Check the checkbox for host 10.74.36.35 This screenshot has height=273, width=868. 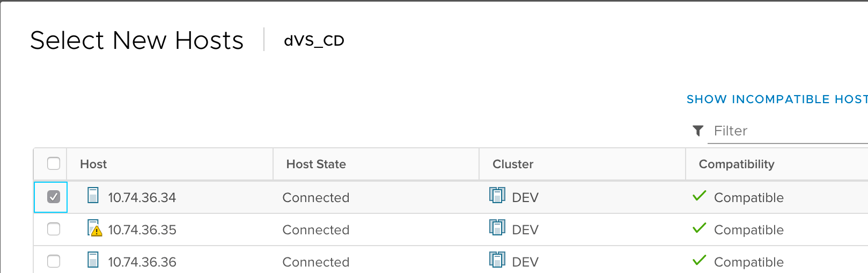(54, 229)
